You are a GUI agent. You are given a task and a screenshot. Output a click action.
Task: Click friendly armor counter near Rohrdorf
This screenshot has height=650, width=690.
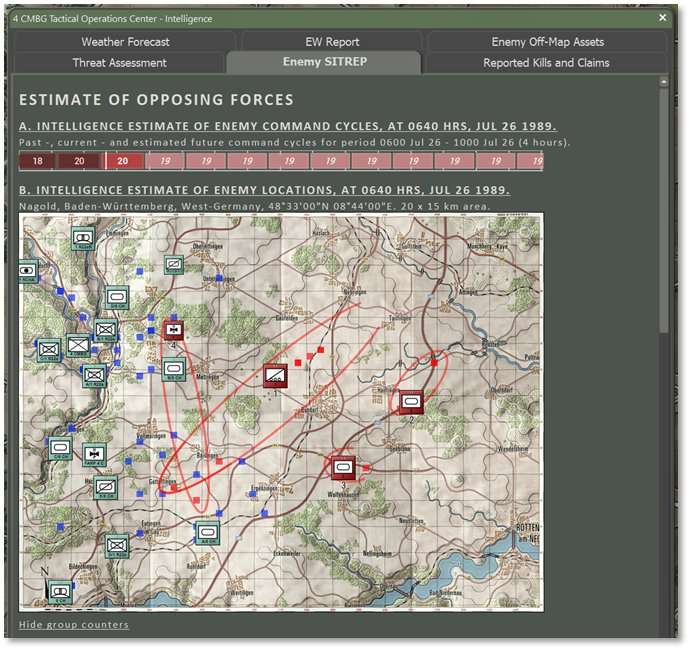click(x=207, y=531)
